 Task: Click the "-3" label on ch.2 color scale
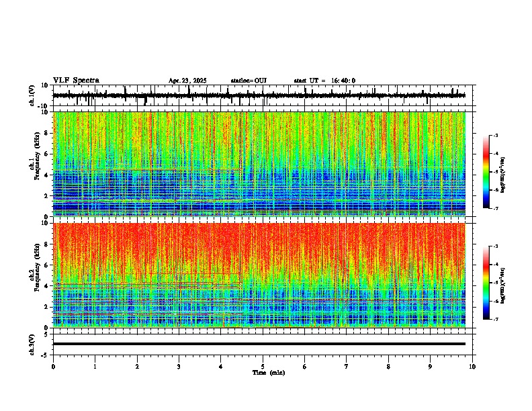pos(496,246)
